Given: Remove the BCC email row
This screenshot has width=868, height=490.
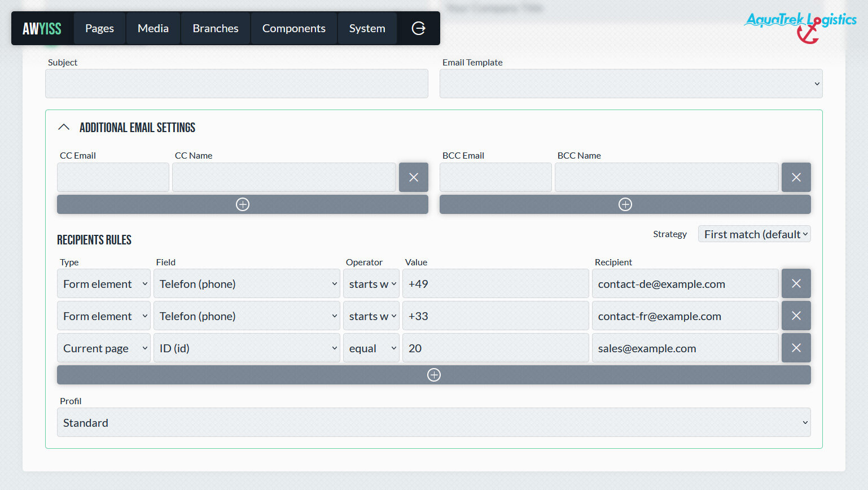Looking at the screenshot, I should click(796, 177).
